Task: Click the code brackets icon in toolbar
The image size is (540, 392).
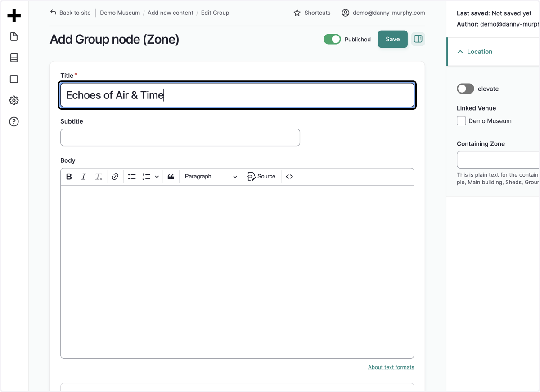Action: 289,177
